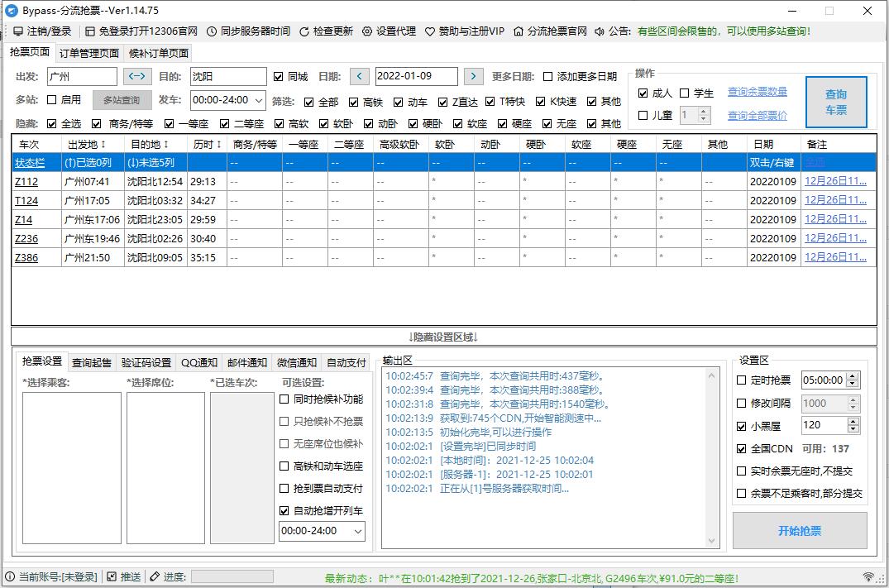Enable 添加更多日期 checkbox
The height and width of the screenshot is (588, 889).
(547, 77)
